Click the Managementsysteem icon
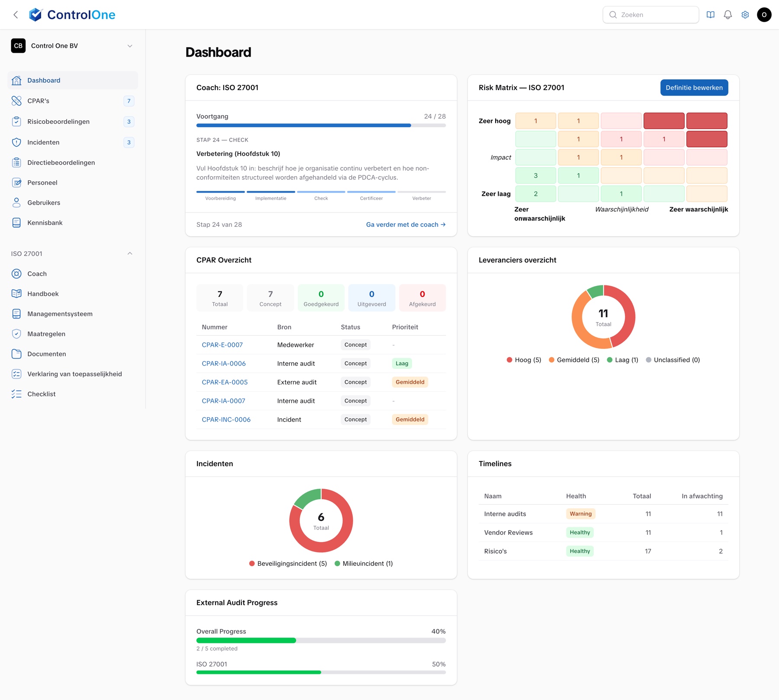The height and width of the screenshot is (700, 779). (16, 314)
